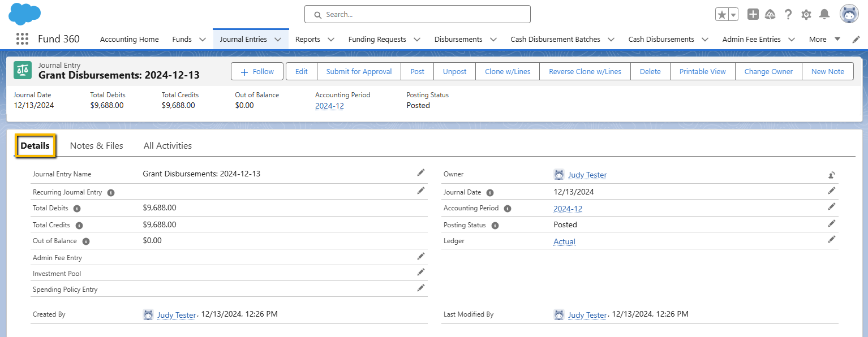Open 2024-12 link in header highlights
Screen dimensions: 868x337
(329, 106)
